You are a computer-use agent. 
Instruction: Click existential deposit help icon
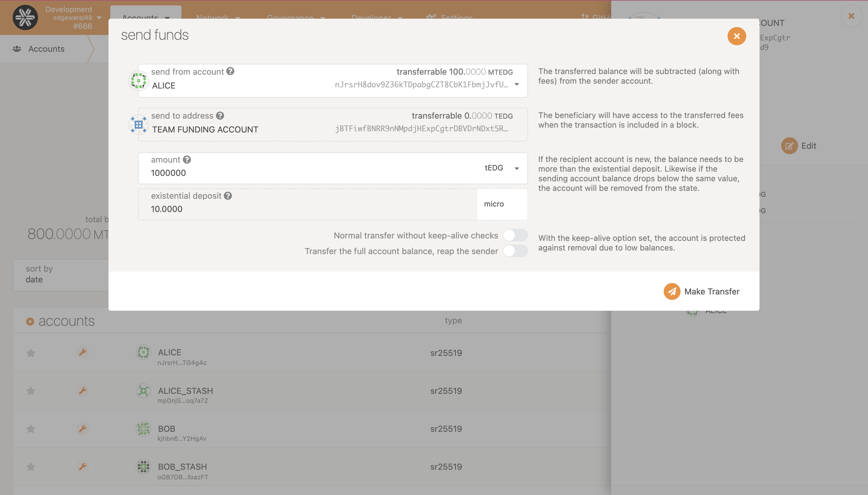228,196
